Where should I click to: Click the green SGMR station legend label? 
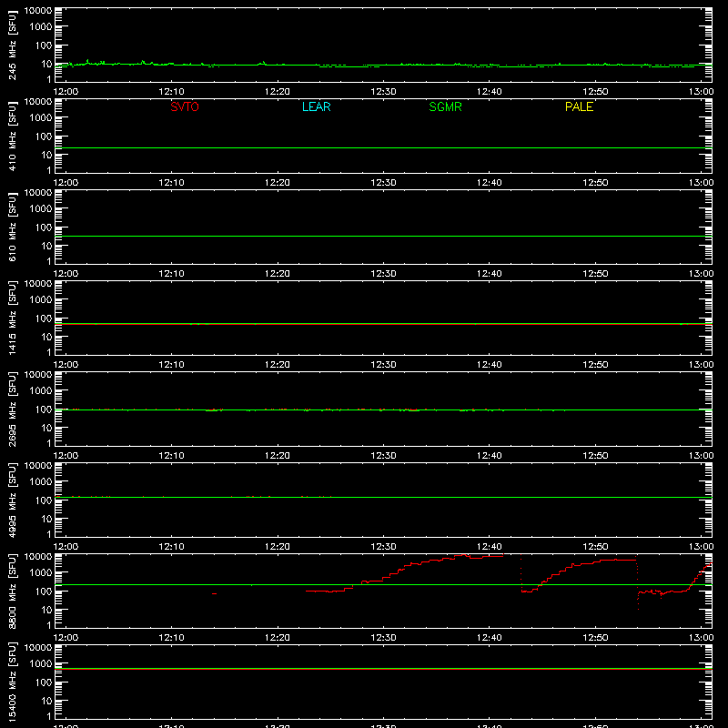pyautogui.click(x=445, y=106)
